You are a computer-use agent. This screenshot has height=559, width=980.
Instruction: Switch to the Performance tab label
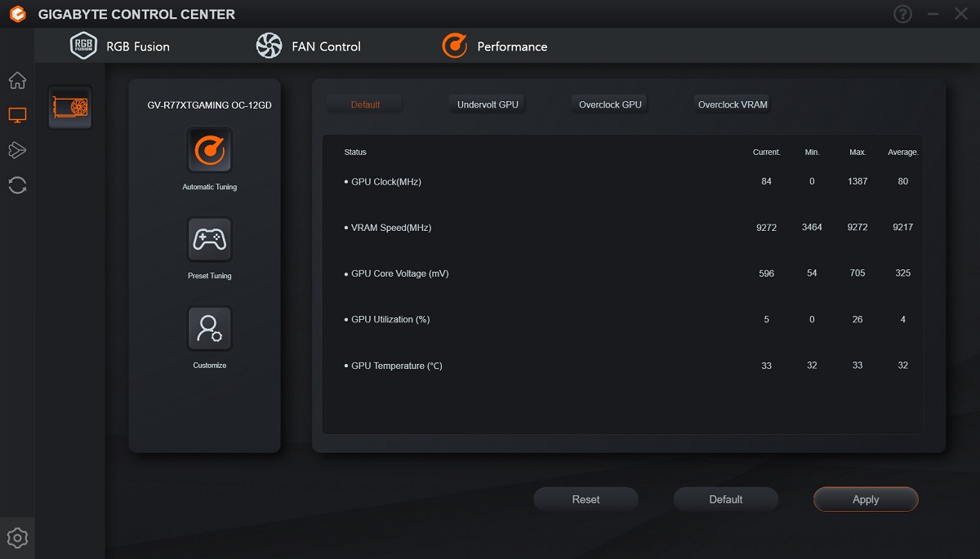512,47
